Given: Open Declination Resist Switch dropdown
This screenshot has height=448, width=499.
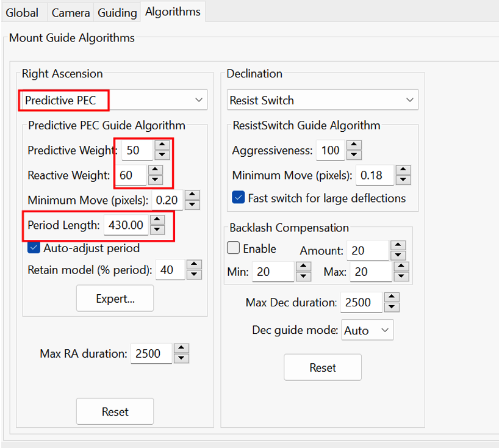Looking at the screenshot, I should pyautogui.click(x=322, y=100).
